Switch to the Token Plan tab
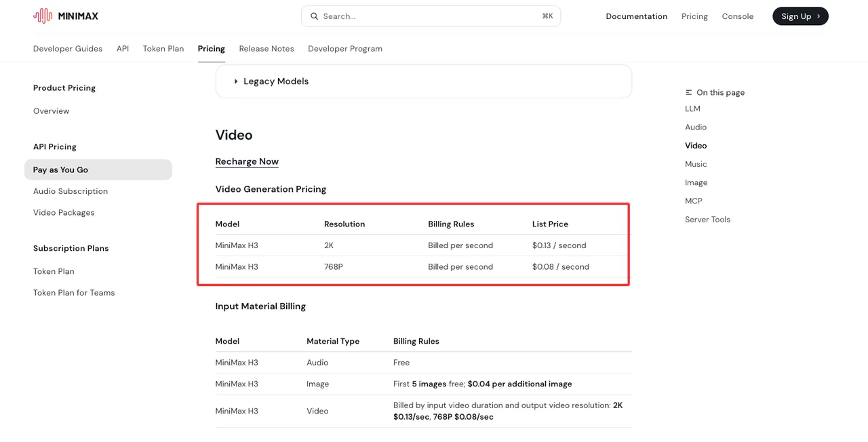Viewport: 868px width, 442px height. pos(163,49)
